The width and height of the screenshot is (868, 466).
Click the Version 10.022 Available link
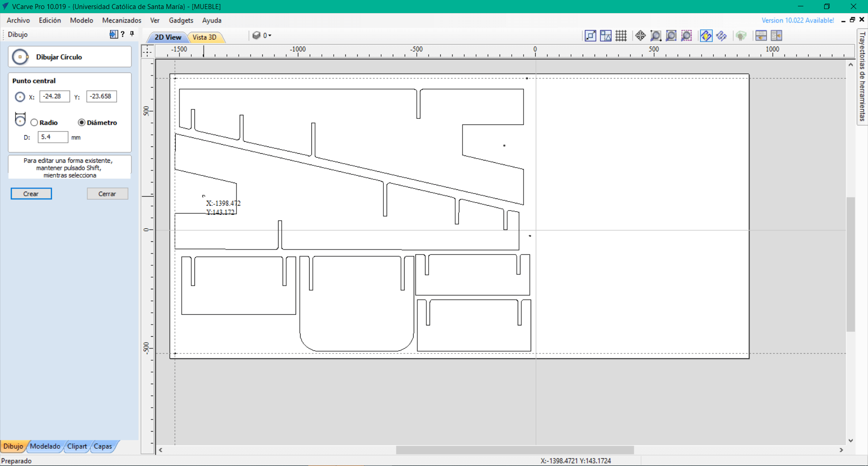click(x=797, y=20)
